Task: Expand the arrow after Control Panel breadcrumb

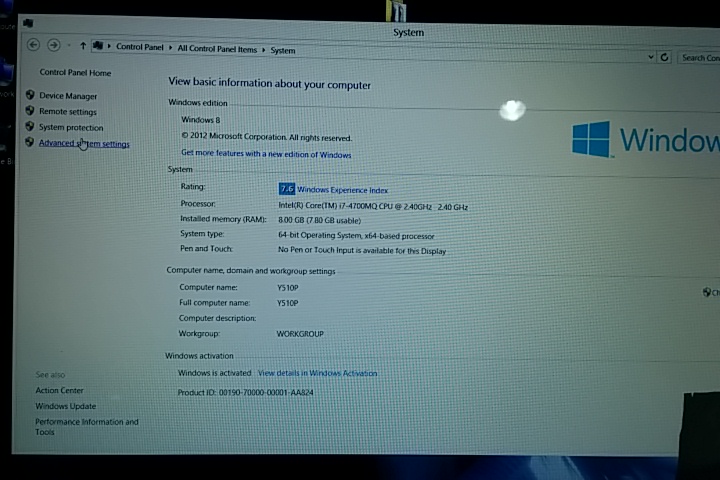Action: [170, 48]
